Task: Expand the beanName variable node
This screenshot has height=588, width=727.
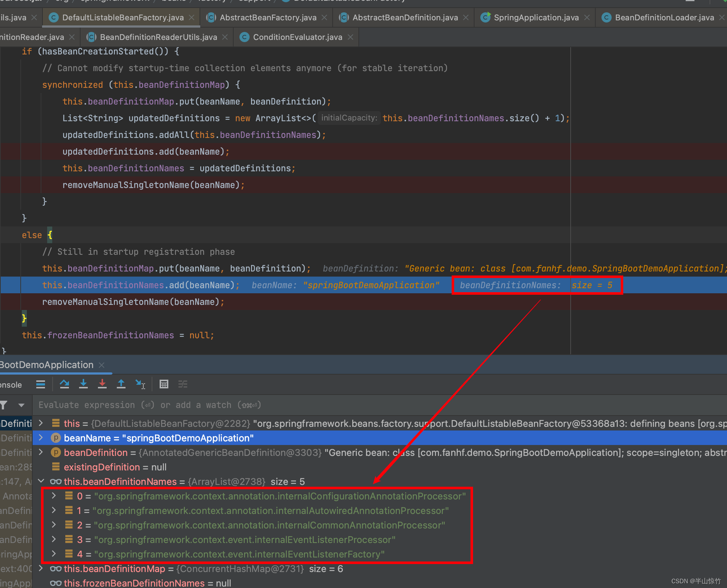Action: 41,438
